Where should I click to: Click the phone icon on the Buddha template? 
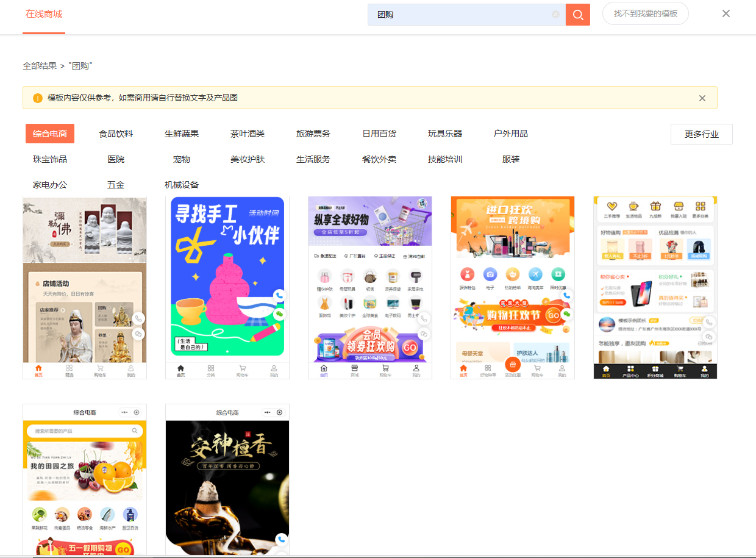(x=138, y=318)
